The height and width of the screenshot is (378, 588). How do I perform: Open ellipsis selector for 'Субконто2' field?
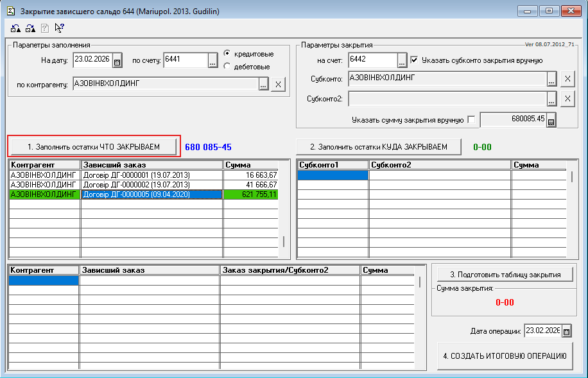(x=551, y=99)
